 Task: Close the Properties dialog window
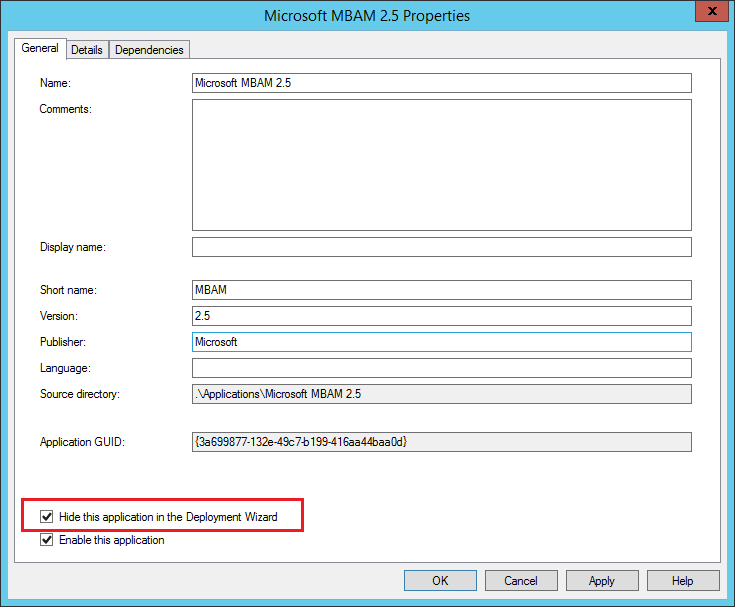pos(712,11)
